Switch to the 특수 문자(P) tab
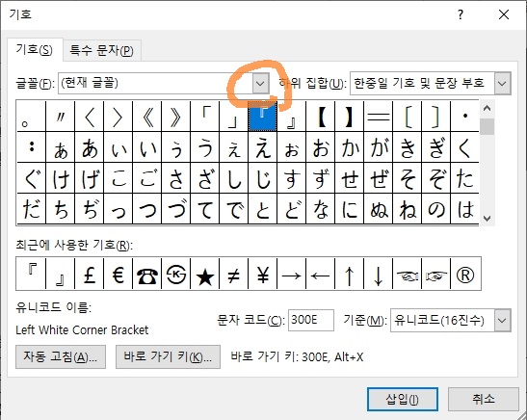The height and width of the screenshot is (420, 527). (102, 50)
